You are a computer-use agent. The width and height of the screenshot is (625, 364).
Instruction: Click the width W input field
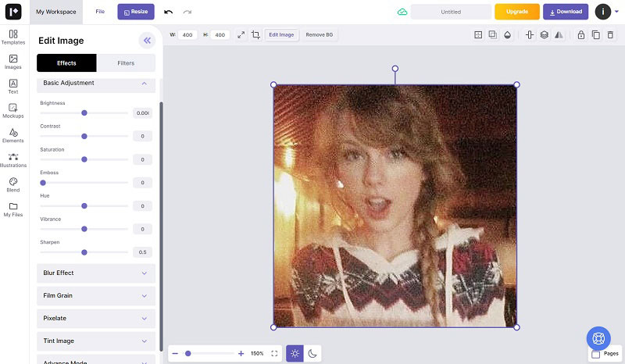pos(187,34)
